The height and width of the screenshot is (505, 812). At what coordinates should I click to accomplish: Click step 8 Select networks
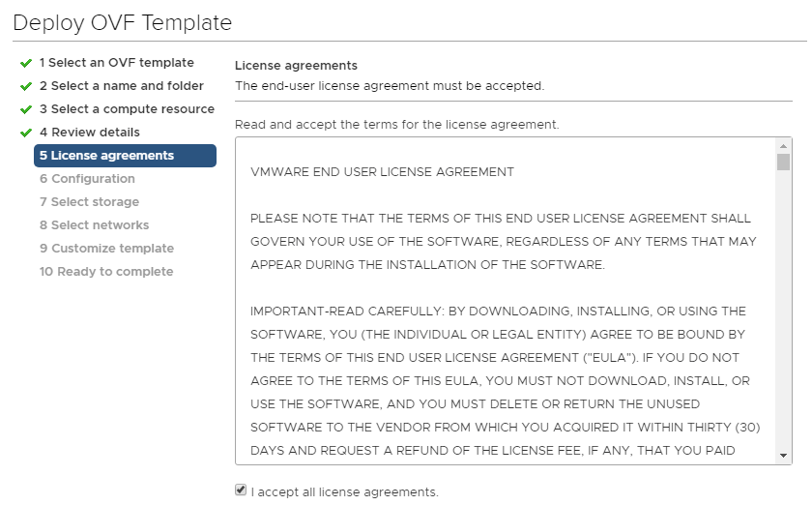point(94,225)
